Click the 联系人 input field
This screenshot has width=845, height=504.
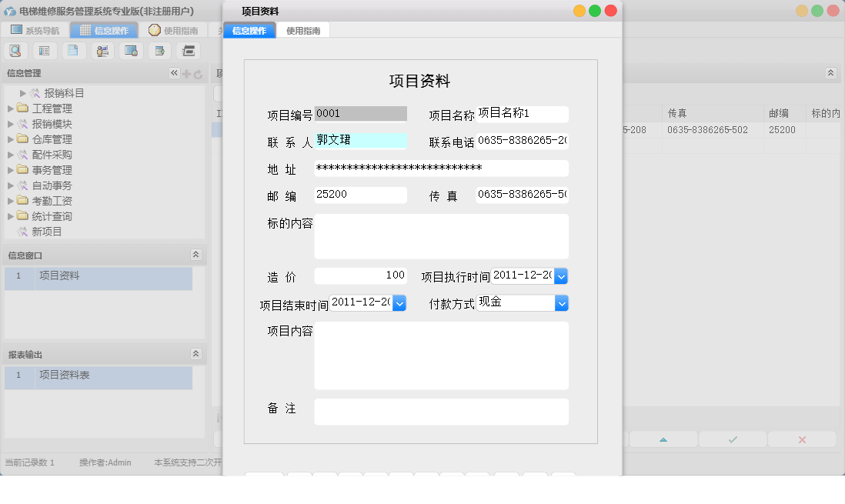pos(360,141)
